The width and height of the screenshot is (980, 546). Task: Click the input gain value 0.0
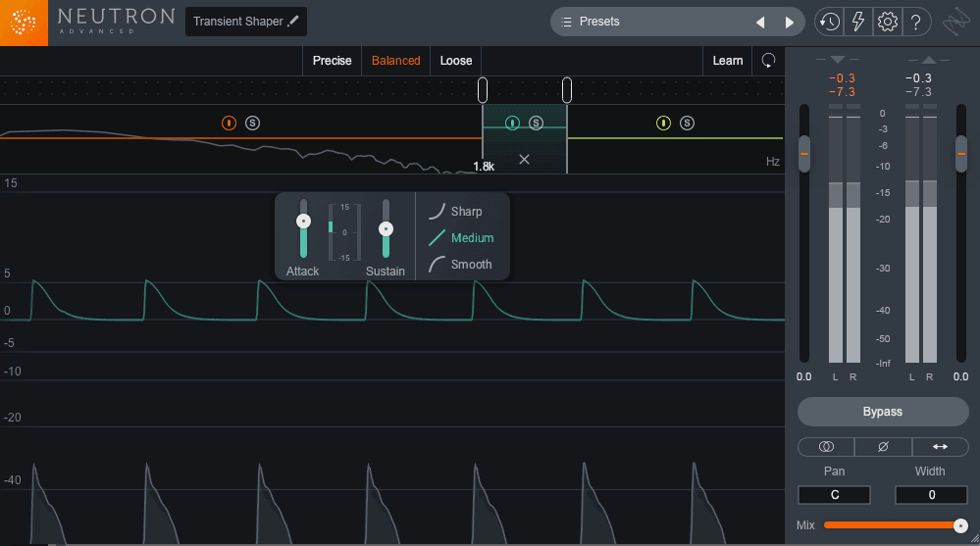(803, 376)
